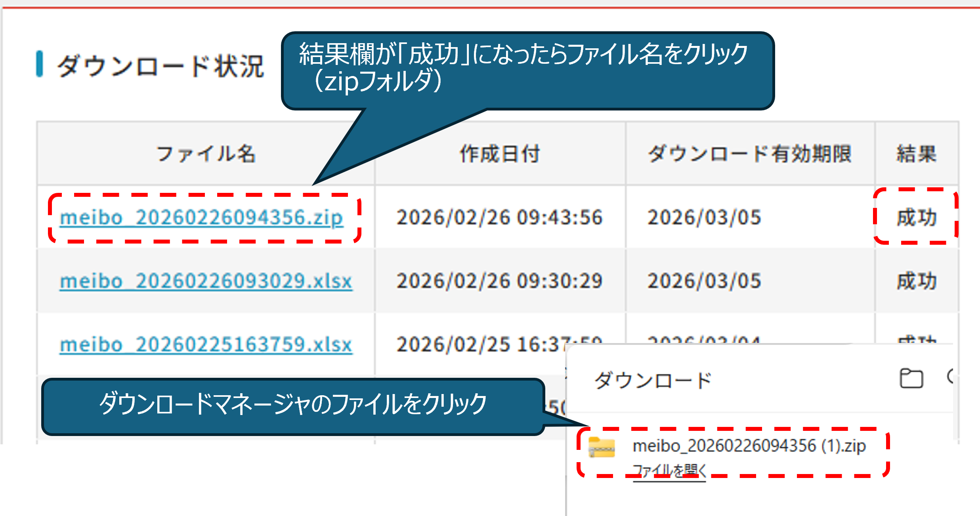980x516 pixels.
Task: Click the creation date 2026/02/26 09:30:29 cell
Action: [x=500, y=281]
